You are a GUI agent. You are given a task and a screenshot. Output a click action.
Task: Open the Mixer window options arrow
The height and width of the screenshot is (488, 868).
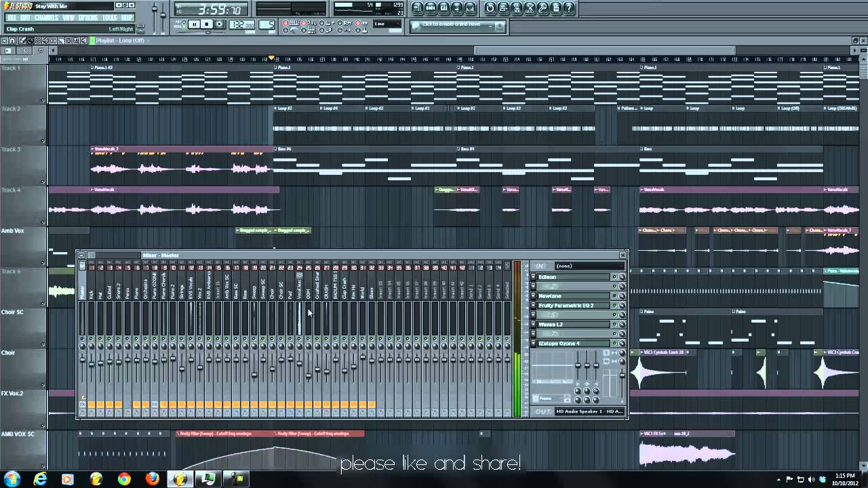point(81,255)
